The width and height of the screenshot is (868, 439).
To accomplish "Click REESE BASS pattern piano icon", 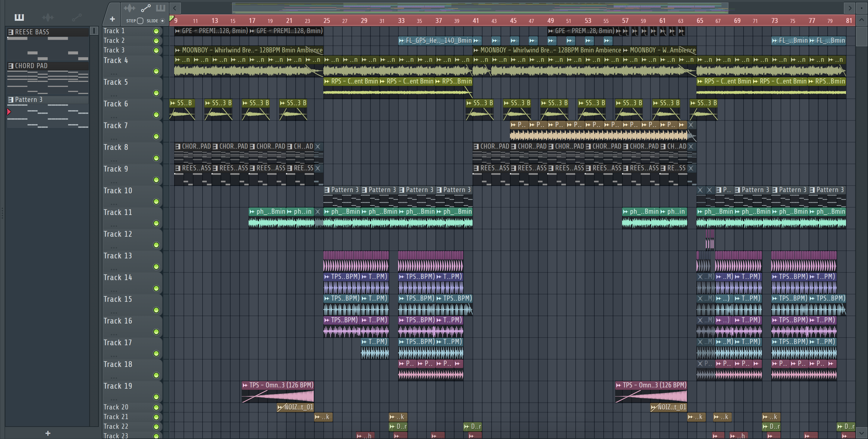I will 11,32.
